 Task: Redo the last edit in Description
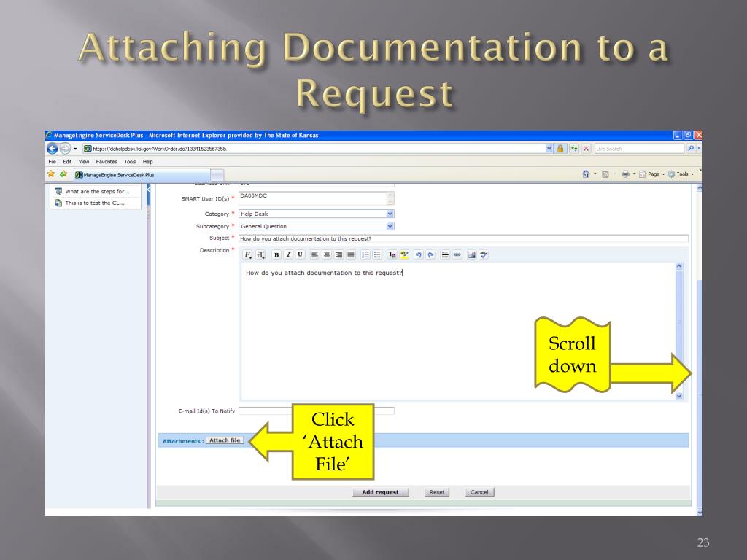[430, 254]
